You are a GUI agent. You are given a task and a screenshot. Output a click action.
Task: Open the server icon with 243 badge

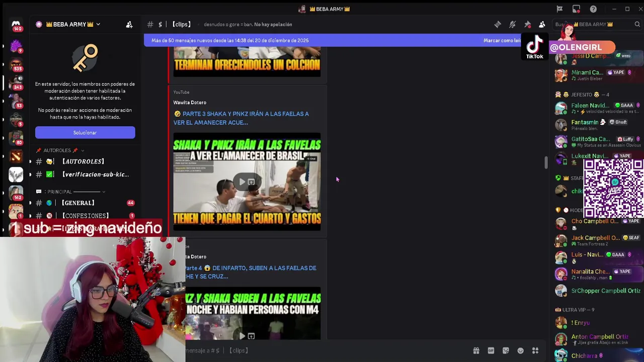(16, 82)
